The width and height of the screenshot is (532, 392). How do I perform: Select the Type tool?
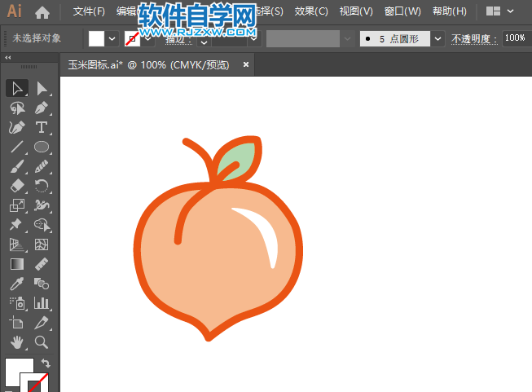42,128
